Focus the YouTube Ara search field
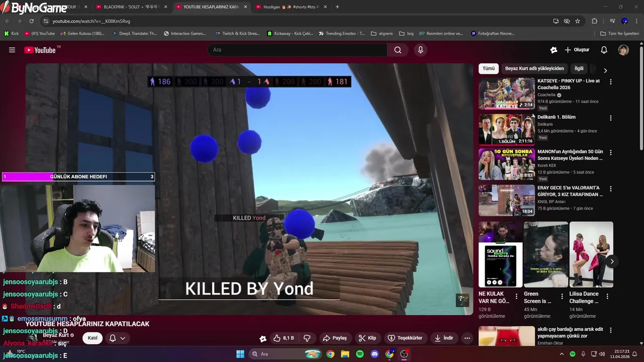644x362 pixels. (297, 50)
